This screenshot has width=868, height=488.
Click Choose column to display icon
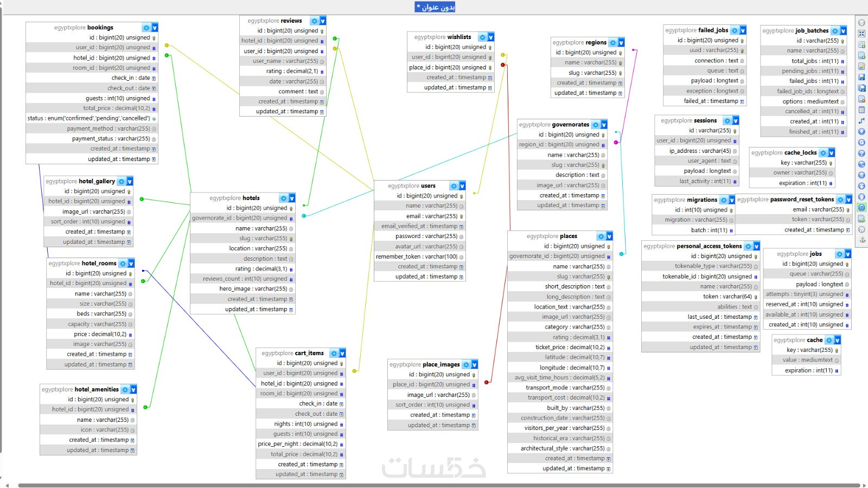(x=861, y=131)
